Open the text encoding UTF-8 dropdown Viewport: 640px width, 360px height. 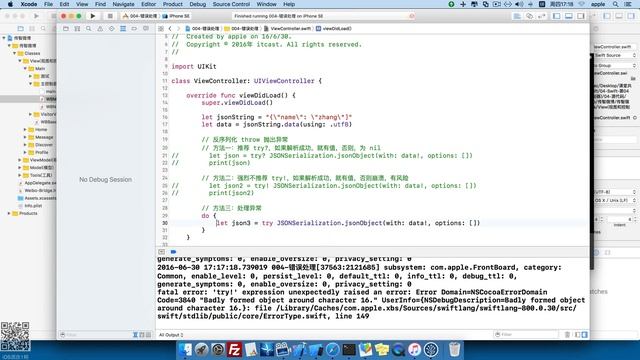coord(615,192)
